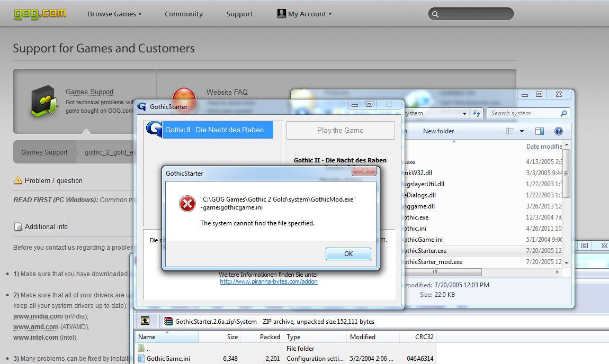Sort the archive list by Name
The width and height of the screenshot is (609, 364).
167,337
